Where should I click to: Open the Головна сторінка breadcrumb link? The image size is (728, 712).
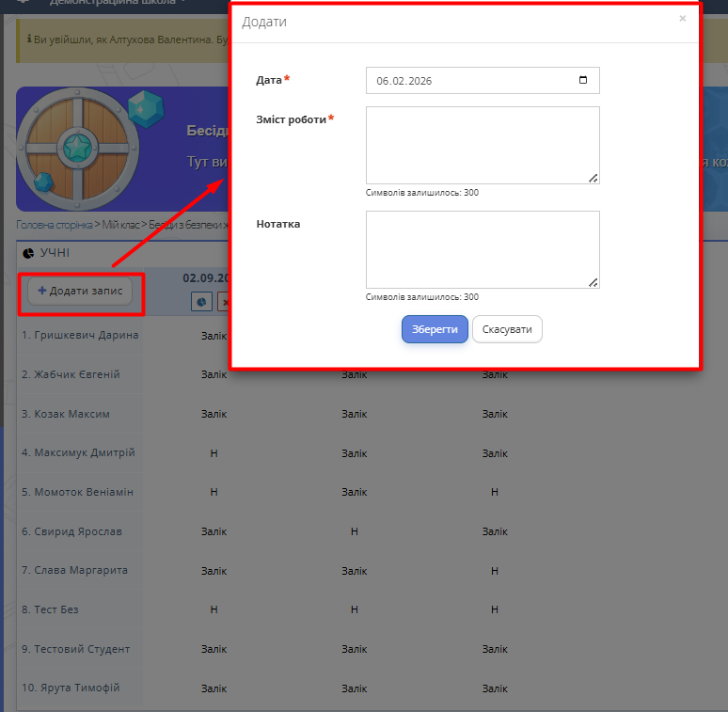pos(54,226)
